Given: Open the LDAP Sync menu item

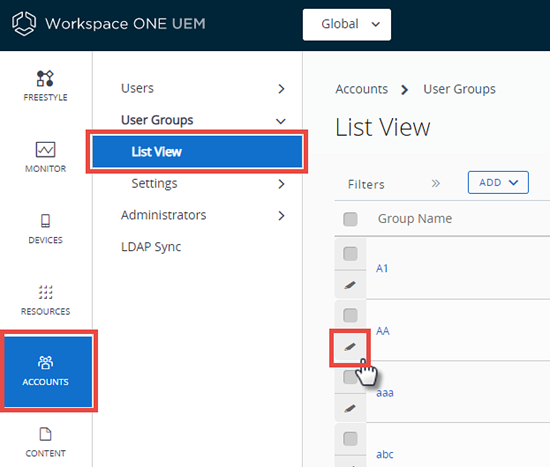Looking at the screenshot, I should (x=151, y=247).
